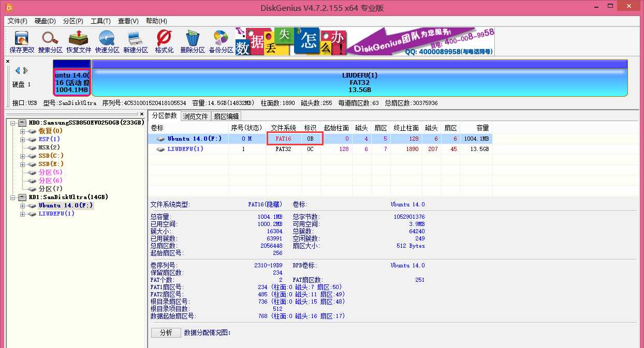The width and height of the screenshot is (644, 348).
Task: Open the 硬盘(D) menu
Action: pyautogui.click(x=45, y=21)
